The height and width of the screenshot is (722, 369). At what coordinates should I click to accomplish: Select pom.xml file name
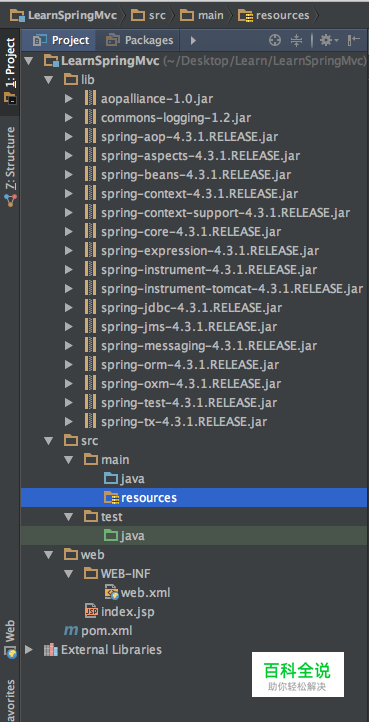click(x=107, y=630)
